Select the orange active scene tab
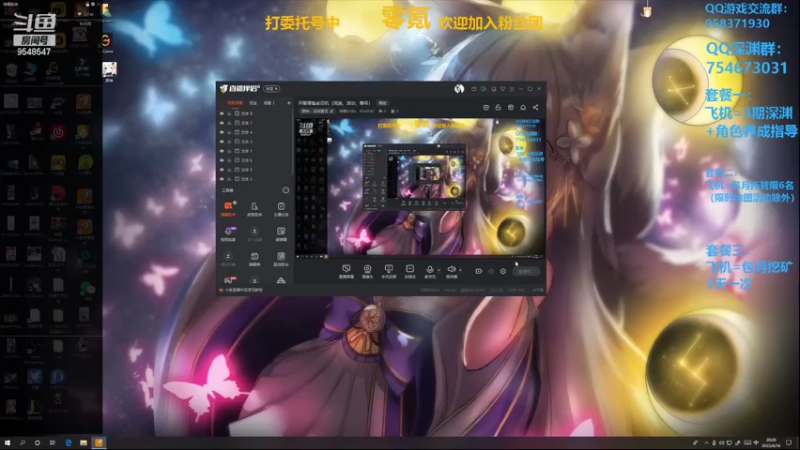800x450 pixels. click(x=235, y=103)
